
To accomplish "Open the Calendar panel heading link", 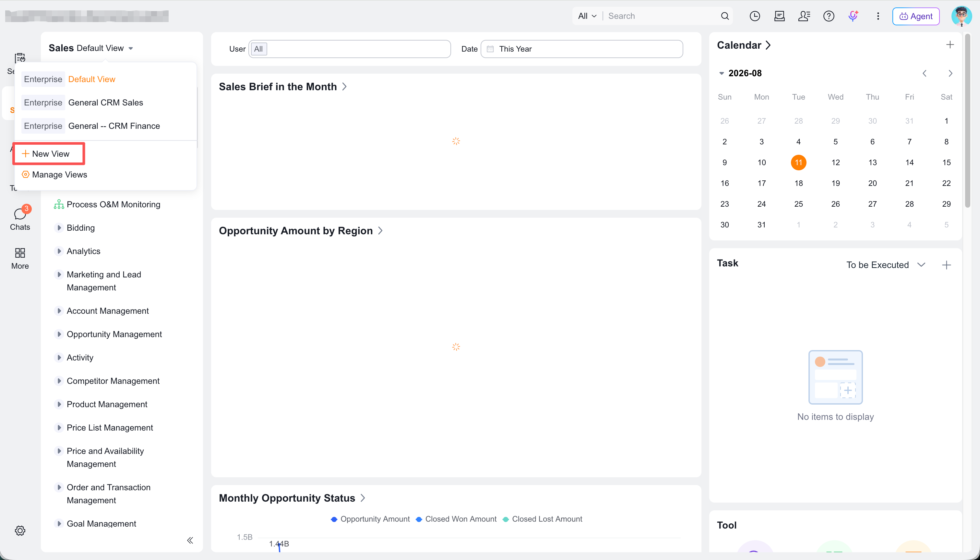I will (x=744, y=45).
